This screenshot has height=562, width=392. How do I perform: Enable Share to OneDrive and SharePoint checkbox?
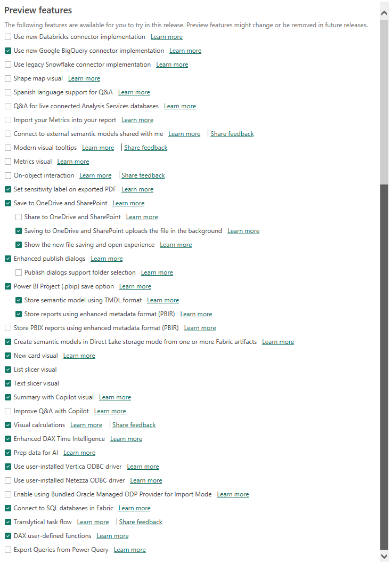coord(19,217)
